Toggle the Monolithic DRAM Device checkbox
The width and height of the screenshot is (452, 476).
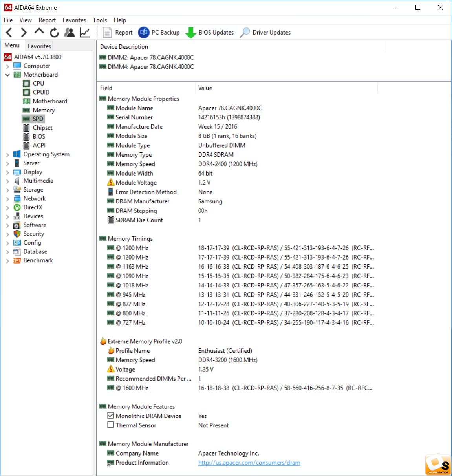111,416
